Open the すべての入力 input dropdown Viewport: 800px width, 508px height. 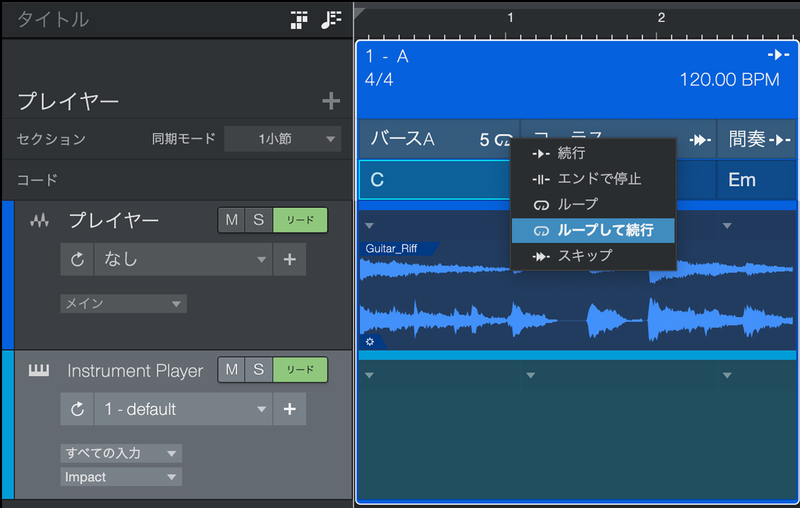[121, 453]
